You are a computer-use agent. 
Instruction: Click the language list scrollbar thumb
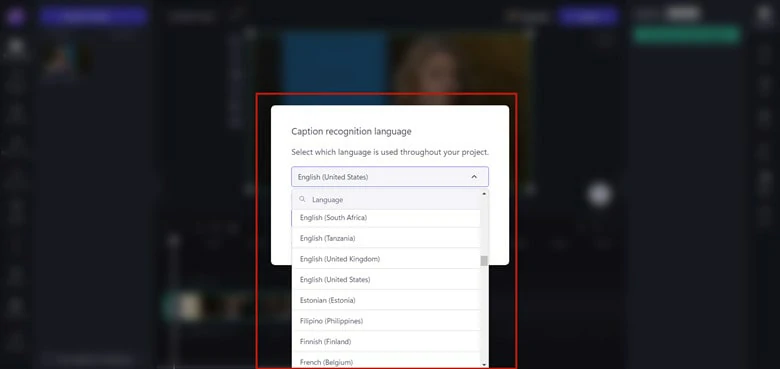click(484, 261)
